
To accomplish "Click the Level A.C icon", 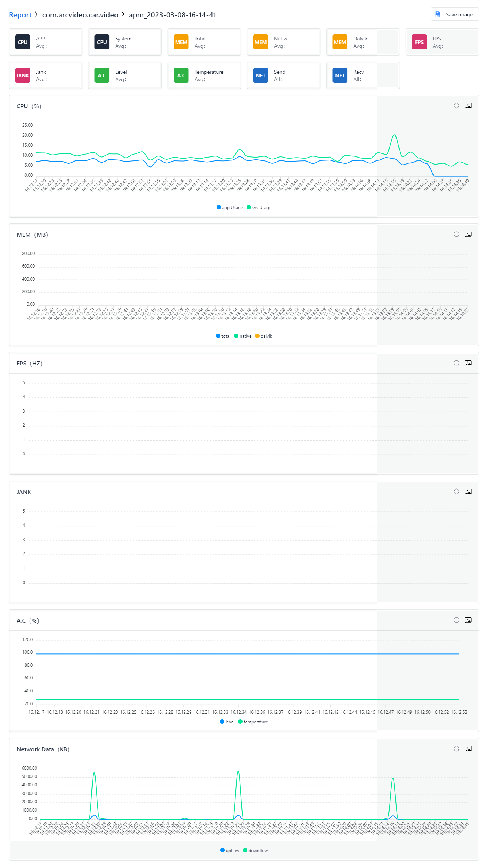I will [x=102, y=76].
